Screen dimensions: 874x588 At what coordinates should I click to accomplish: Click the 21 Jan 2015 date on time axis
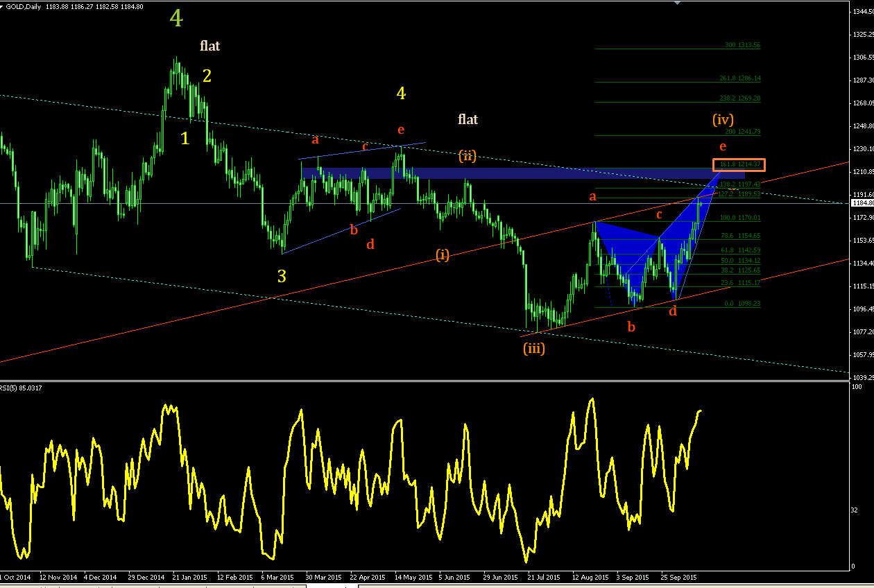pyautogui.click(x=190, y=577)
